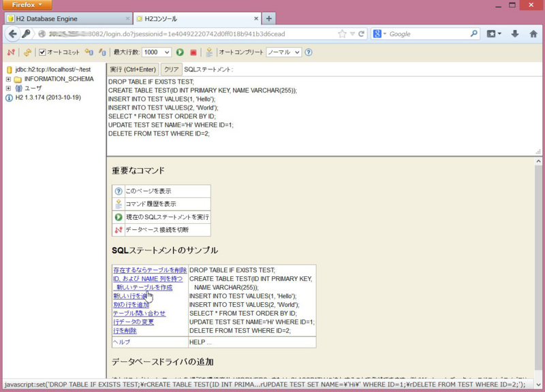545x392 pixels.
Task: Click the refresh icon in H2 toolbar
Action: 27,52
